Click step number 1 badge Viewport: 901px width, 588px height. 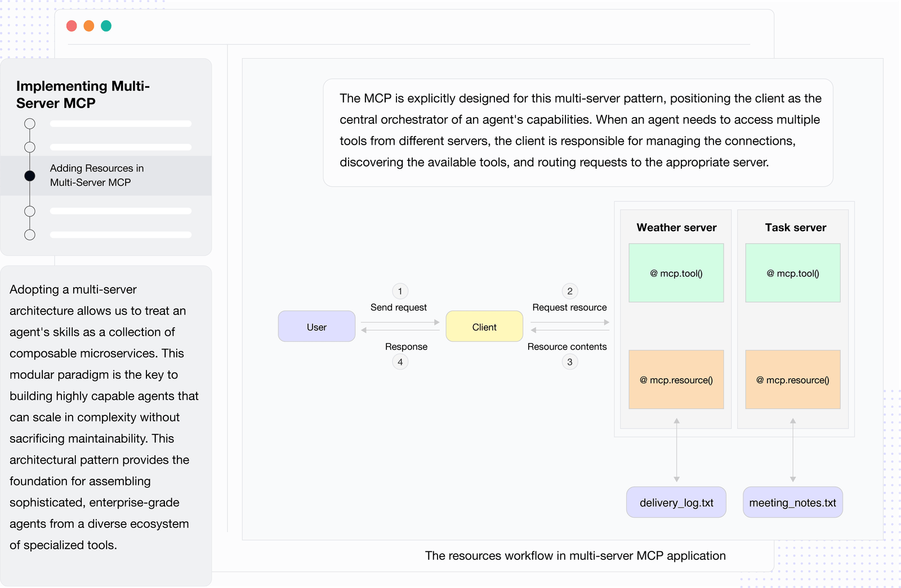pos(400,291)
